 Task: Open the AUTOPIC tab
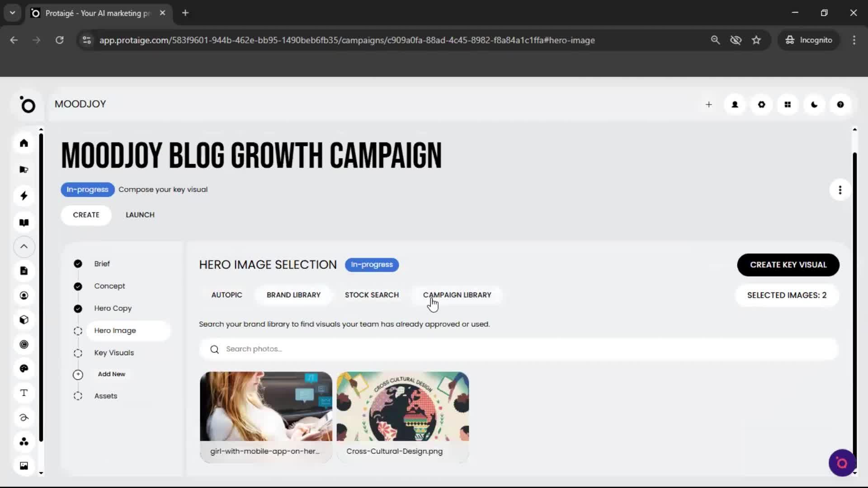pos(226,295)
